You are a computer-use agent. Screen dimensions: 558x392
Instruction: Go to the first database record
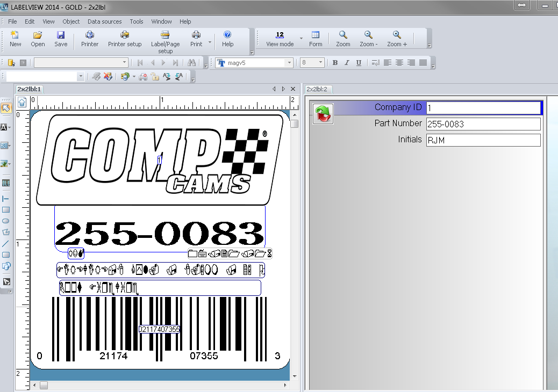(140, 63)
